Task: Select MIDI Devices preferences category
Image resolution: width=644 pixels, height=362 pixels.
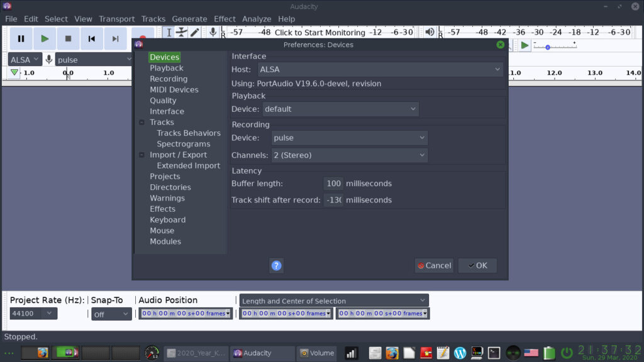Action: (x=174, y=89)
